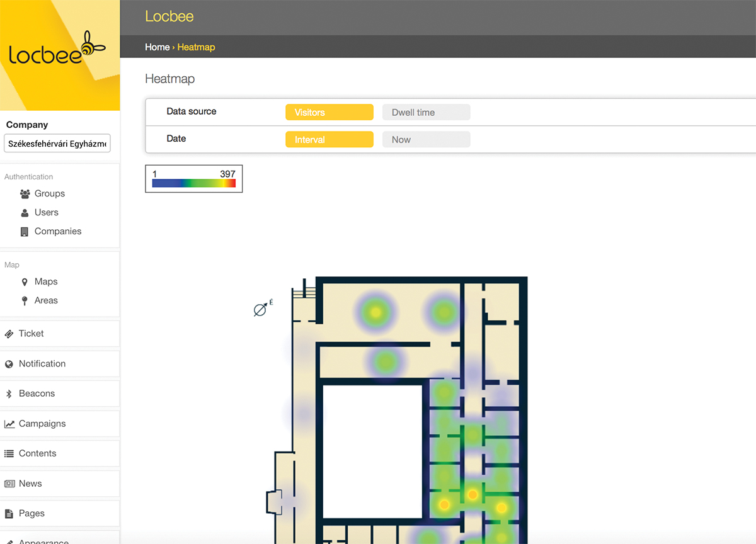Choose the Interval date option
756x544 pixels.
point(329,140)
